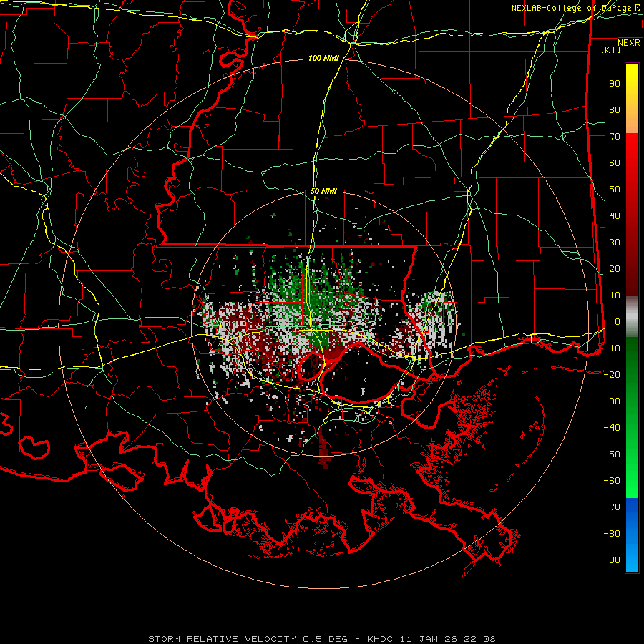Click the 0 value on the velocity scale
The width and height of the screenshot is (644, 644).
(618, 321)
